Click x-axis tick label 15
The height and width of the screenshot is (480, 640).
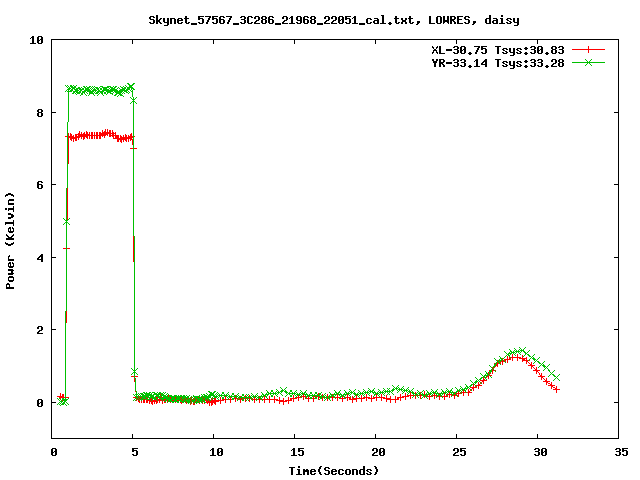(x=297, y=452)
